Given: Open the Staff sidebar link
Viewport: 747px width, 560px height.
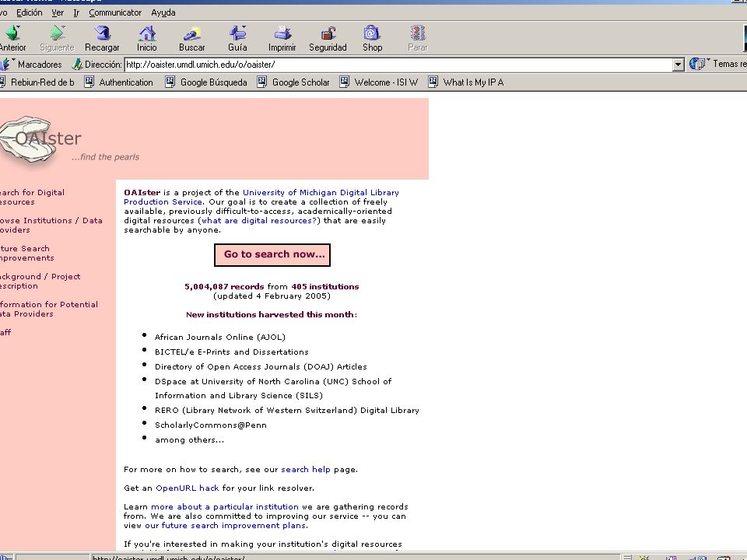Looking at the screenshot, I should [x=5, y=333].
